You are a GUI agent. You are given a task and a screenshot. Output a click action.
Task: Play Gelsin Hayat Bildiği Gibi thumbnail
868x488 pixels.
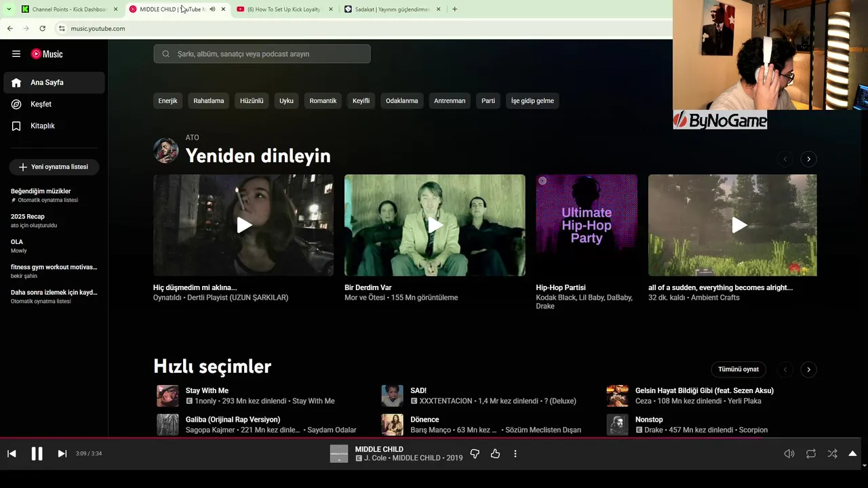click(617, 396)
